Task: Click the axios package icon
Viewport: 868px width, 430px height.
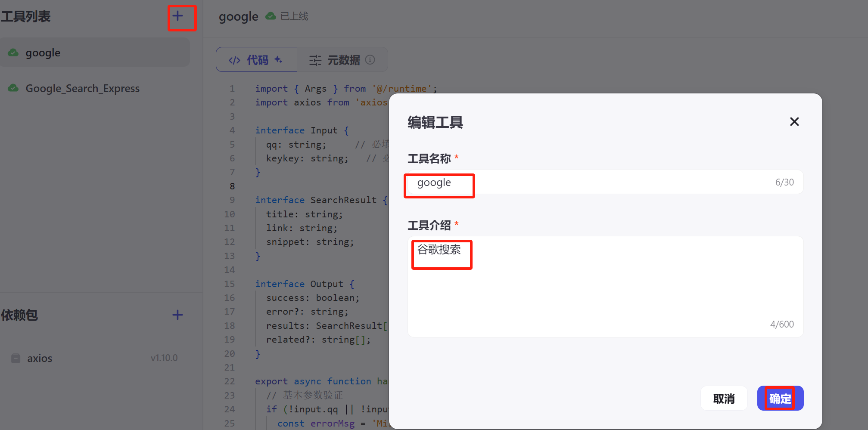Action: pyautogui.click(x=16, y=358)
